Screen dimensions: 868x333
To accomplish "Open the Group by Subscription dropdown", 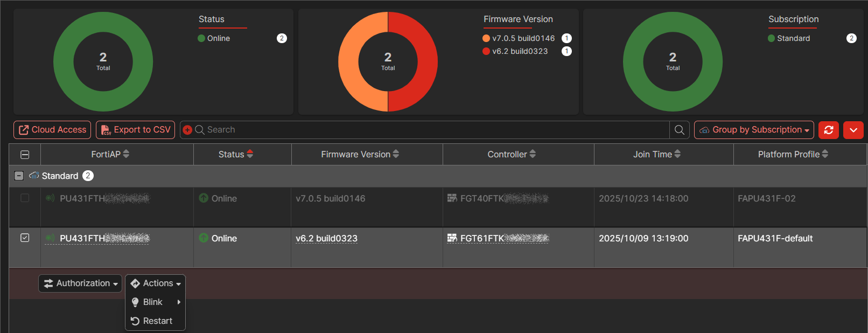I will point(754,130).
